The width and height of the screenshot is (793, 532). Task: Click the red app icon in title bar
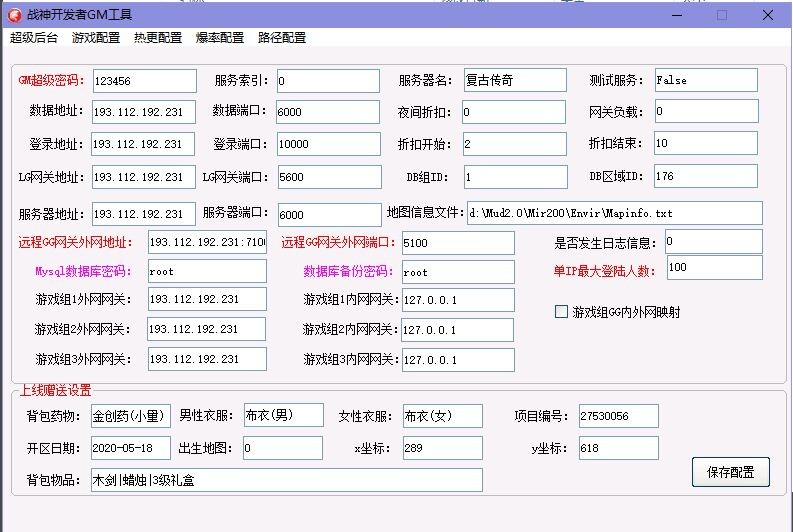(x=14, y=15)
